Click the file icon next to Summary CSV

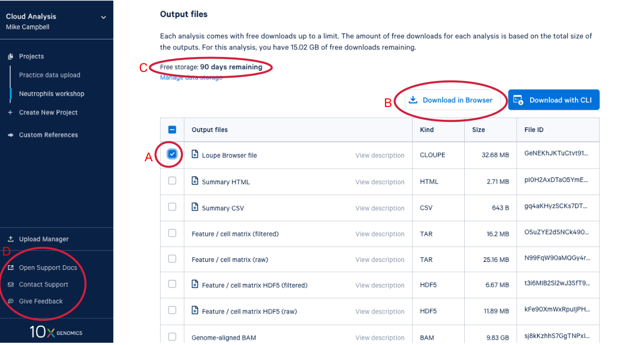[x=195, y=207]
